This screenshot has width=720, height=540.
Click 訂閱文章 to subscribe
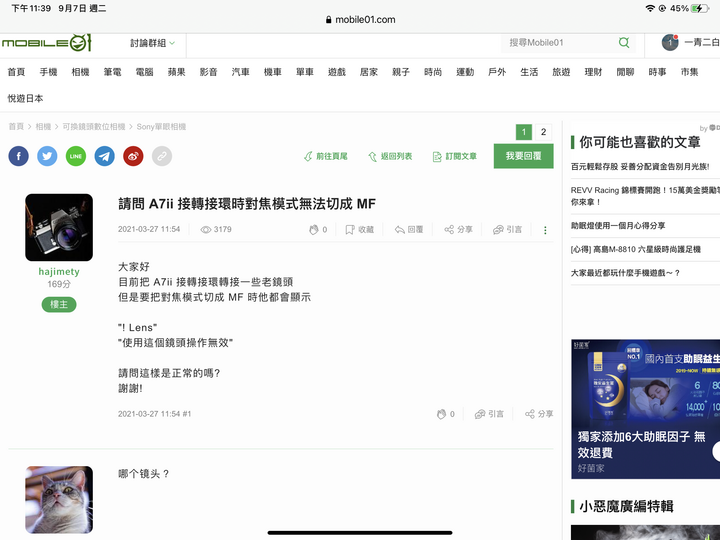pyautogui.click(x=455, y=157)
